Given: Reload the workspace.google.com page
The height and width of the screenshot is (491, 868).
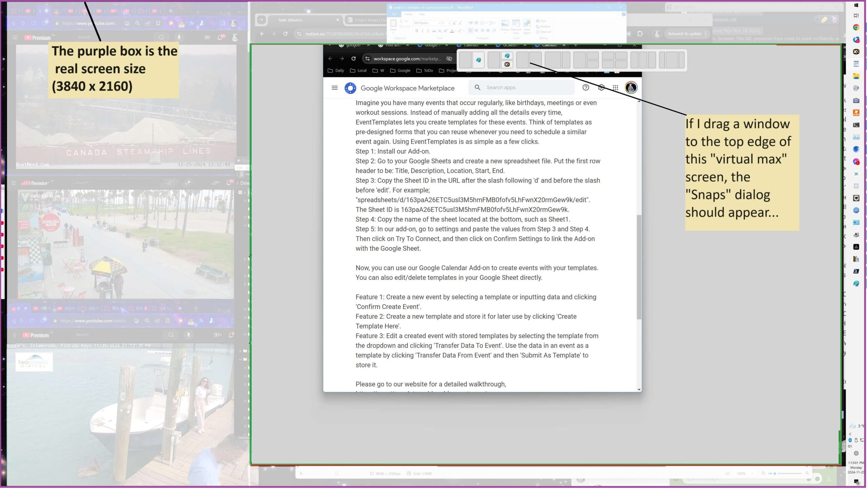Looking at the screenshot, I should pyautogui.click(x=353, y=59).
